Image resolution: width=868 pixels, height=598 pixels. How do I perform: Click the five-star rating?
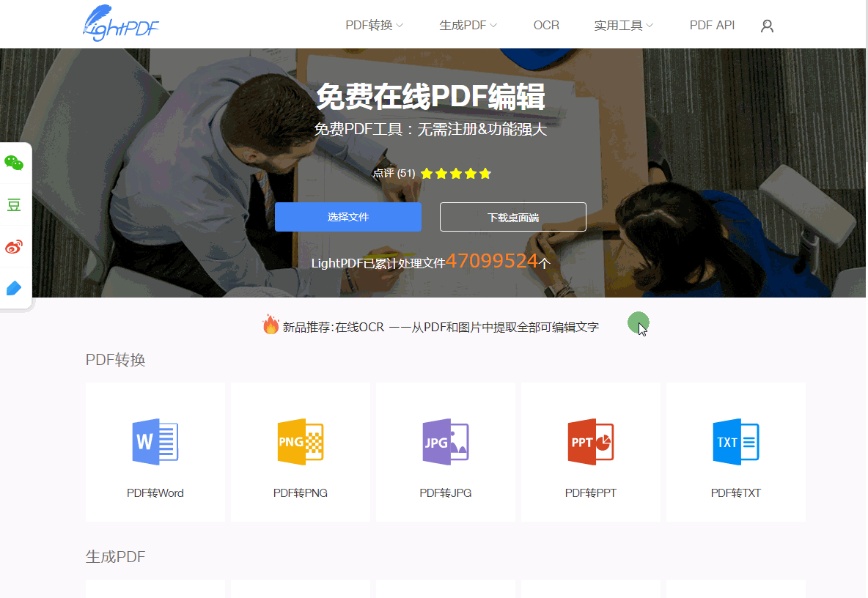455,174
